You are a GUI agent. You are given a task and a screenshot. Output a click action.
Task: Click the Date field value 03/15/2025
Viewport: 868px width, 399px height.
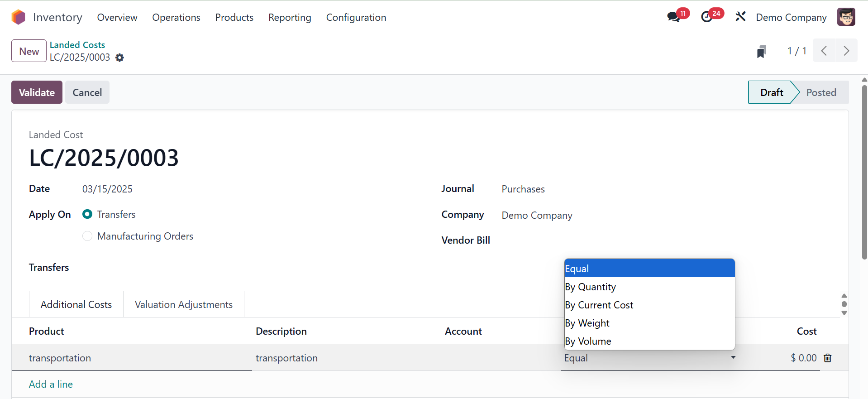[107, 189]
